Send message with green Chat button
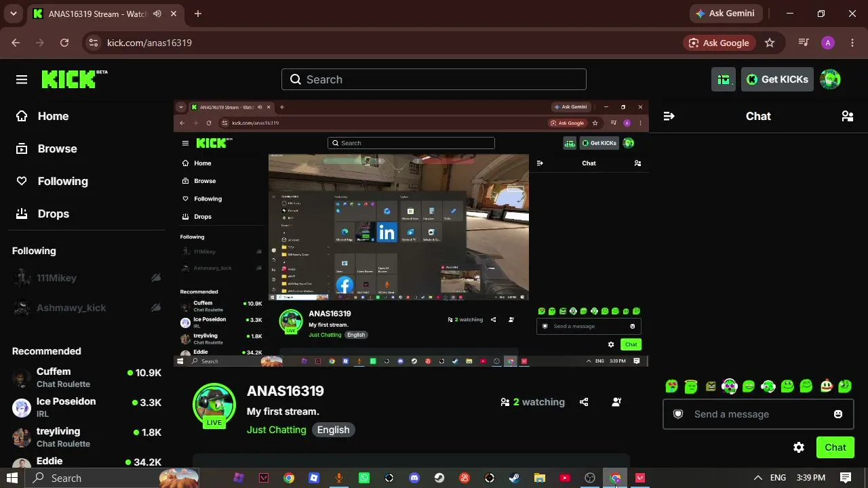Image resolution: width=868 pixels, height=488 pixels. (835, 447)
